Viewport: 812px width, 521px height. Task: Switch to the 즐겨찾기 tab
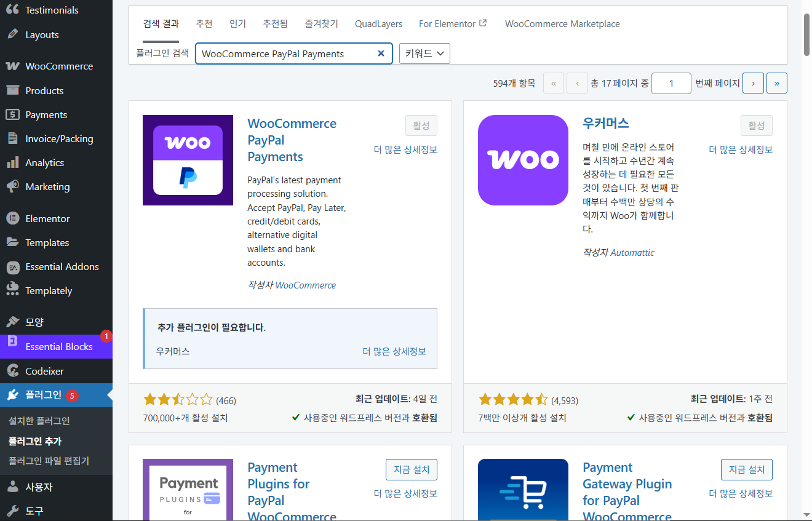pos(321,24)
